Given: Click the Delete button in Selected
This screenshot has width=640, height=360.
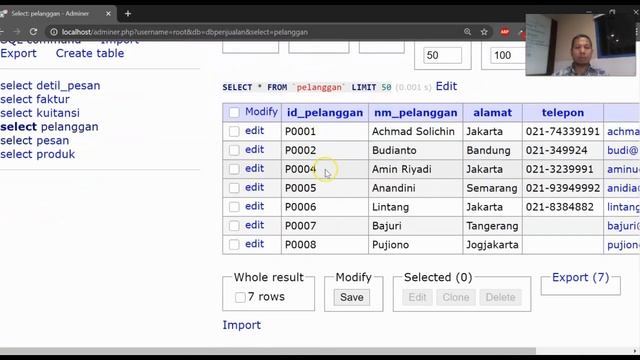Looking at the screenshot, I should [x=500, y=297].
